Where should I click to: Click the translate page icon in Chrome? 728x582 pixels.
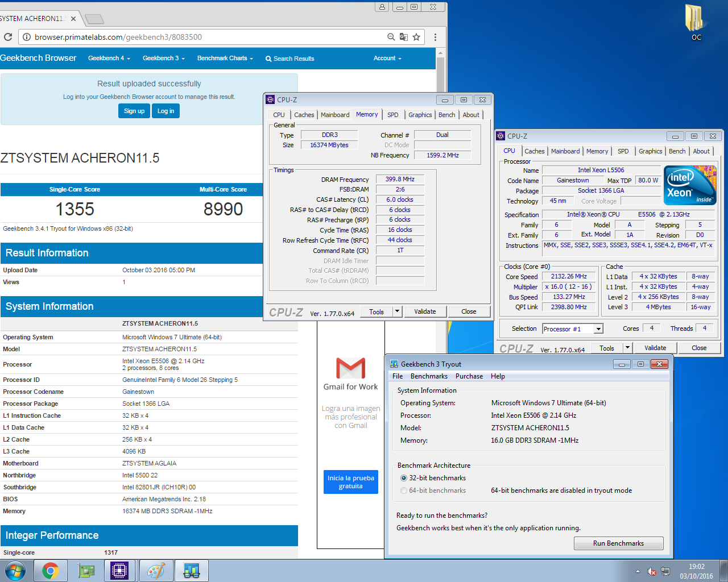pos(404,37)
